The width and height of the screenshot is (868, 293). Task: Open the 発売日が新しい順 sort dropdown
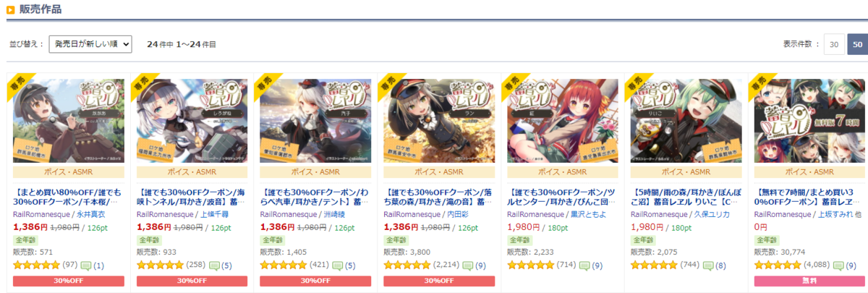(90, 44)
